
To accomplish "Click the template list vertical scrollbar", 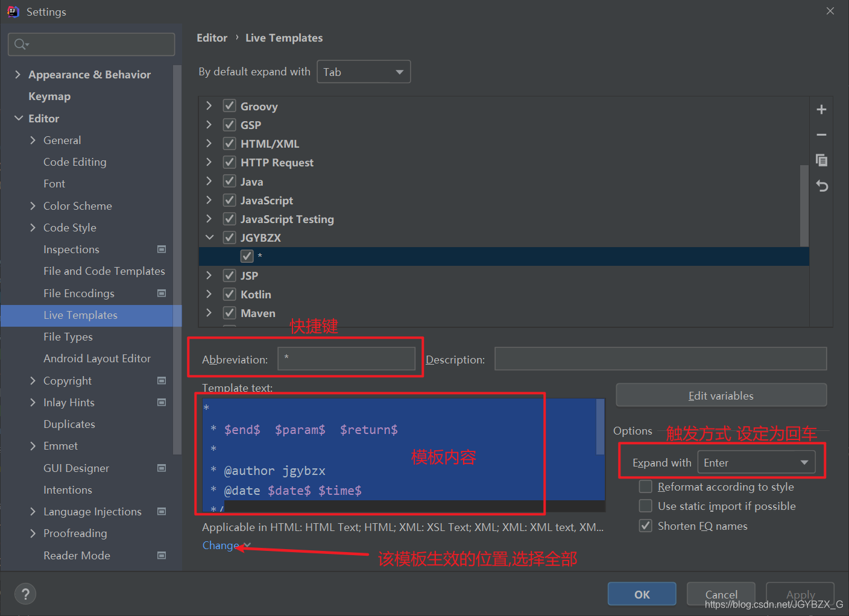I will [x=804, y=205].
